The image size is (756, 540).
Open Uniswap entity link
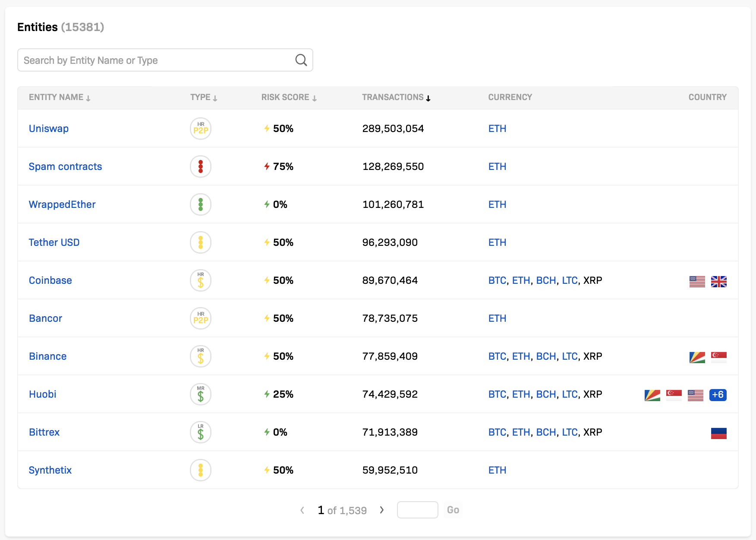coord(49,129)
